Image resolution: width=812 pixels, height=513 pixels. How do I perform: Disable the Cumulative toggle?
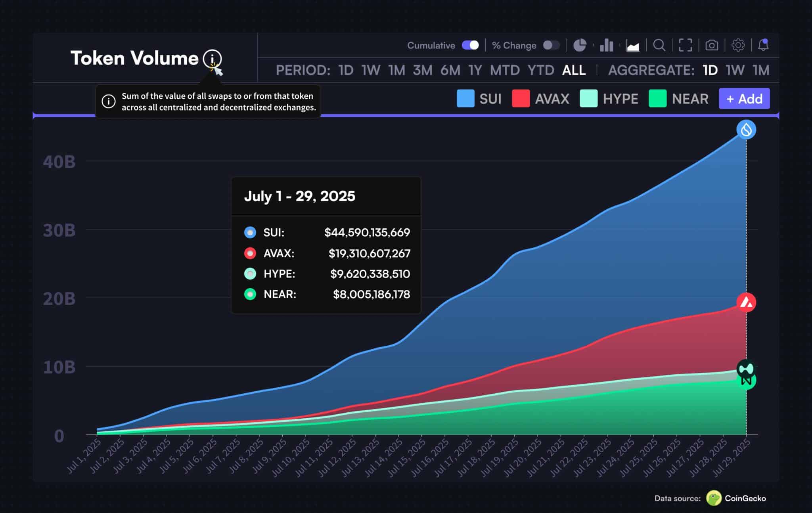[x=471, y=45]
